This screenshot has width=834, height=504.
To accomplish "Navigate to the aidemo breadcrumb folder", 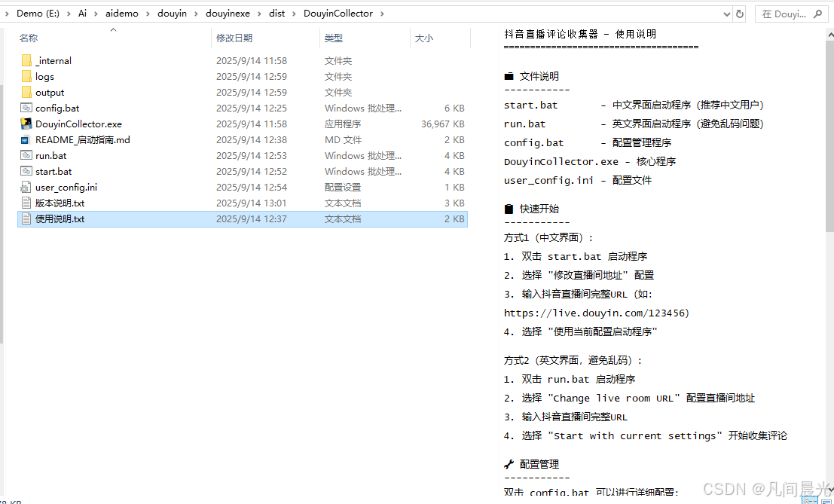I will click(122, 14).
